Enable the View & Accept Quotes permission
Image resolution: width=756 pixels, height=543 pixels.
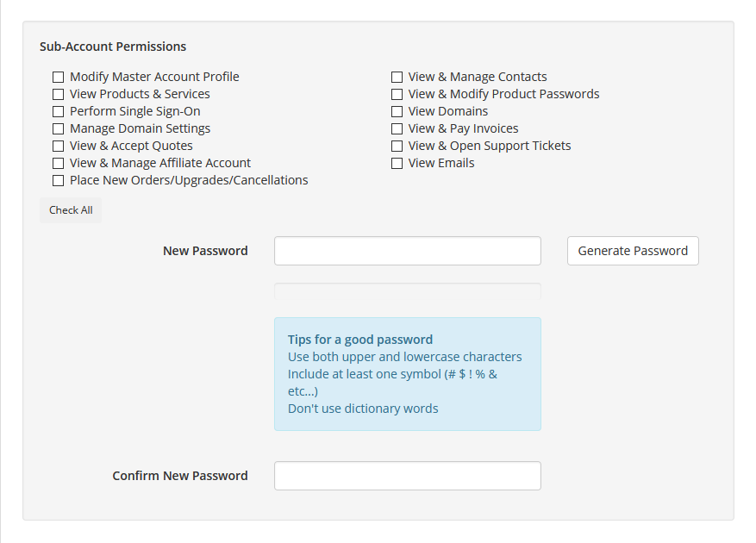pos(58,146)
